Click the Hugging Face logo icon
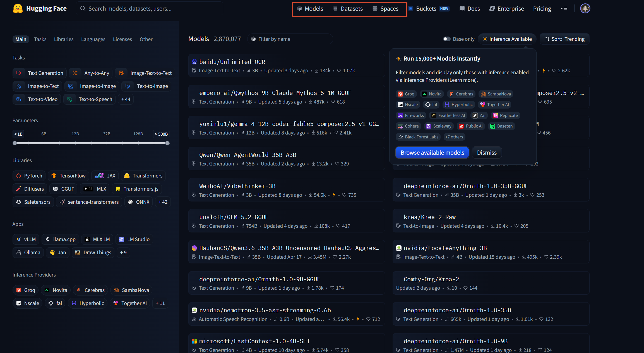This screenshot has width=644, height=353. (18, 8)
